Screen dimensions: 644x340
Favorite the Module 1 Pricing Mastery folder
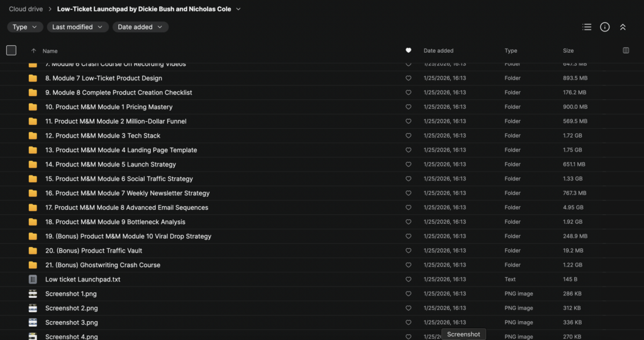point(408,107)
